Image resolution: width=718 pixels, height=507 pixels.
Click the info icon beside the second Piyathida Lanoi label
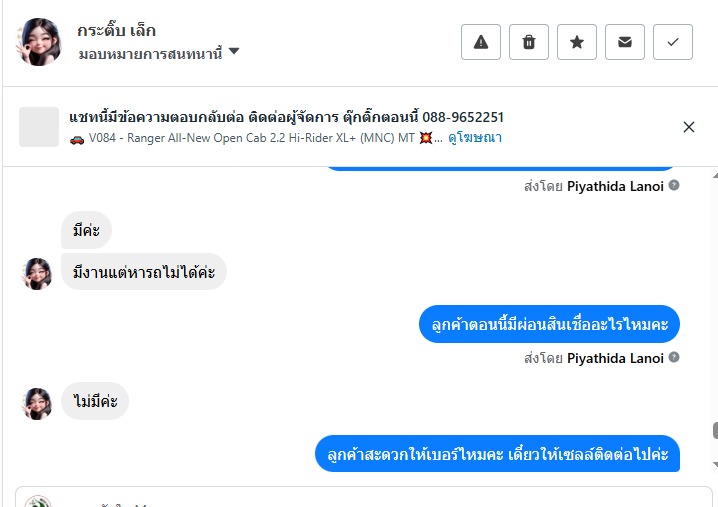tap(674, 358)
